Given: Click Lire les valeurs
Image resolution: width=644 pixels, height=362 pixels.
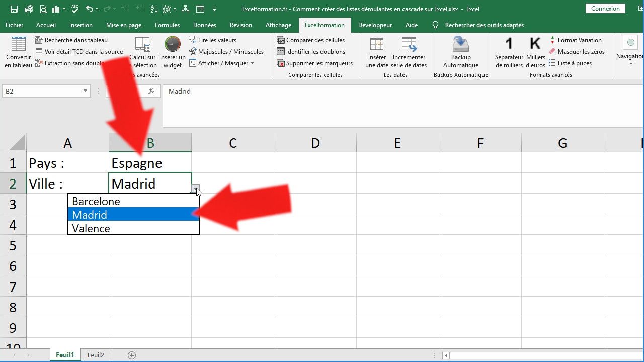Looking at the screenshot, I should click(216, 39).
